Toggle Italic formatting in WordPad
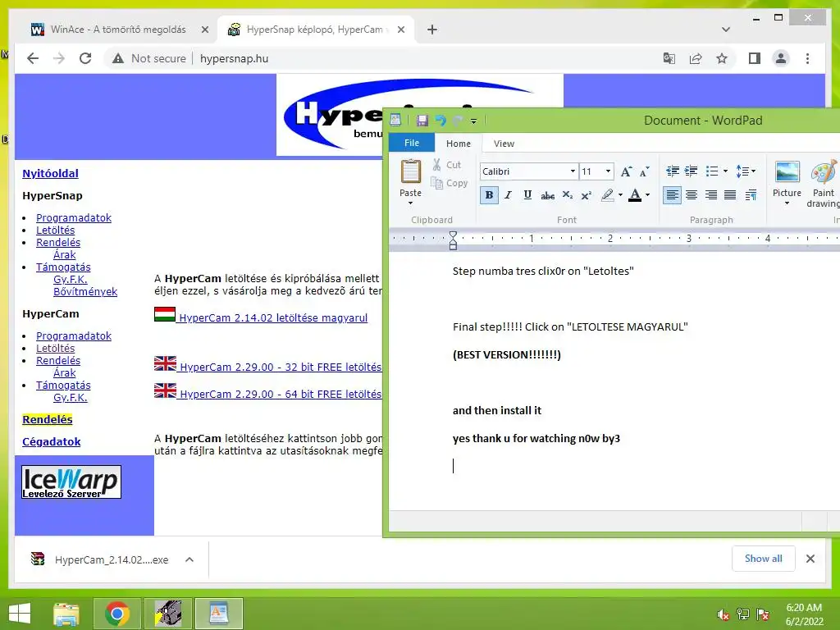Screen dimensions: 840x630 509,195
